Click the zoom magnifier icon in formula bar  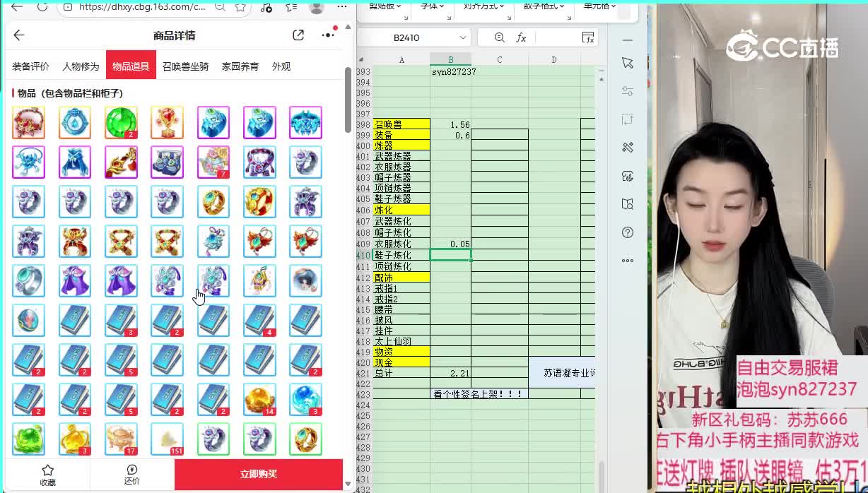[x=500, y=37]
